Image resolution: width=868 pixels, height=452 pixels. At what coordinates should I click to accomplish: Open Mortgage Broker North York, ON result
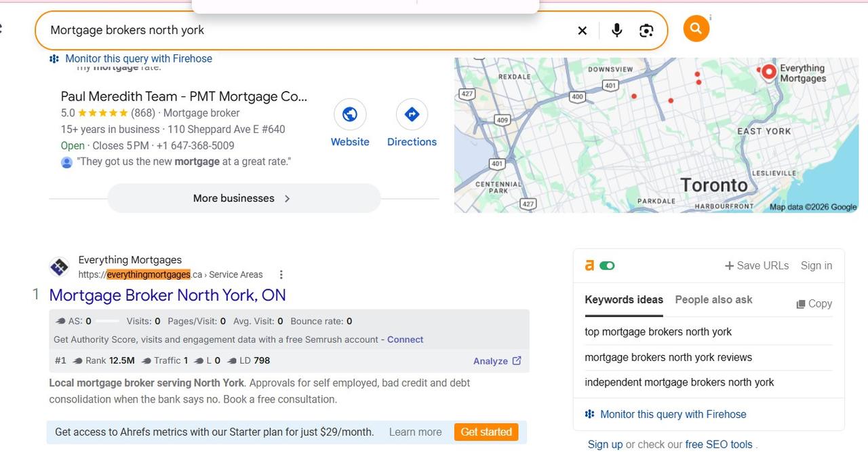pyautogui.click(x=167, y=295)
